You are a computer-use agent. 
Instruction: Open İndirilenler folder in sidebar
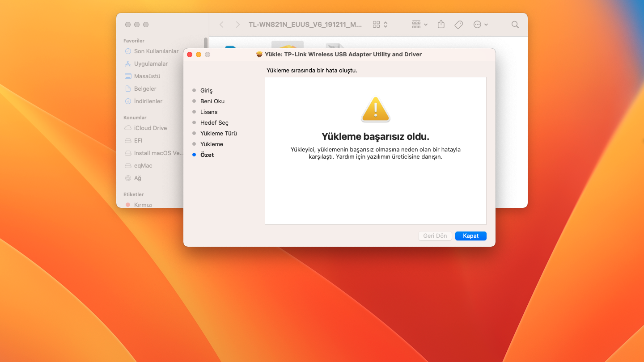click(x=148, y=101)
